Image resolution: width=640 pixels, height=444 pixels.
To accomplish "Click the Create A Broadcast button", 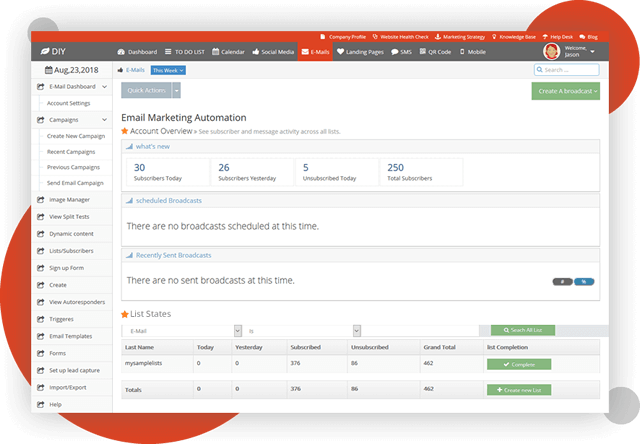I will click(566, 91).
